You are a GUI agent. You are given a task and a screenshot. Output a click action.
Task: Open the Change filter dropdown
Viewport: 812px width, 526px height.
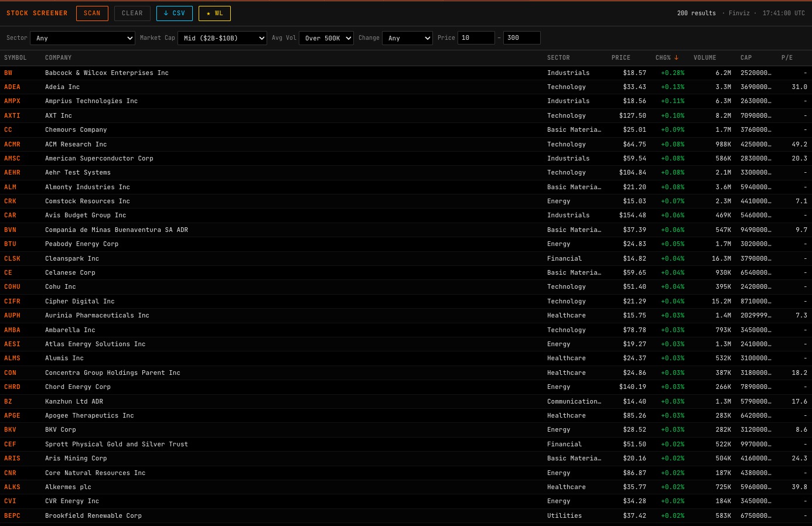(407, 38)
